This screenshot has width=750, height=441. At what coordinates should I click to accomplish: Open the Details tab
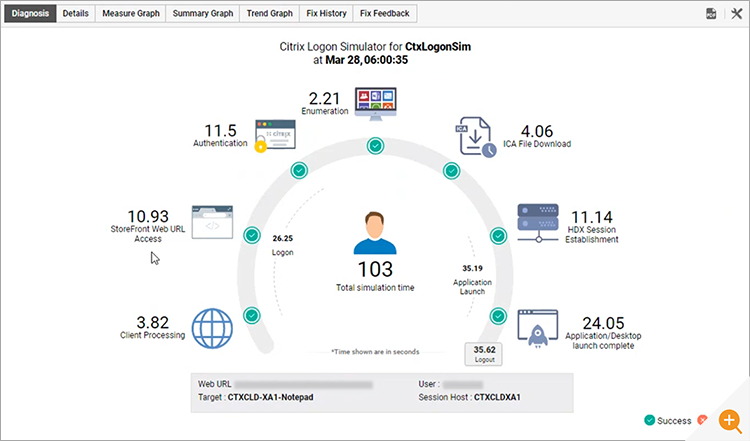coord(76,13)
